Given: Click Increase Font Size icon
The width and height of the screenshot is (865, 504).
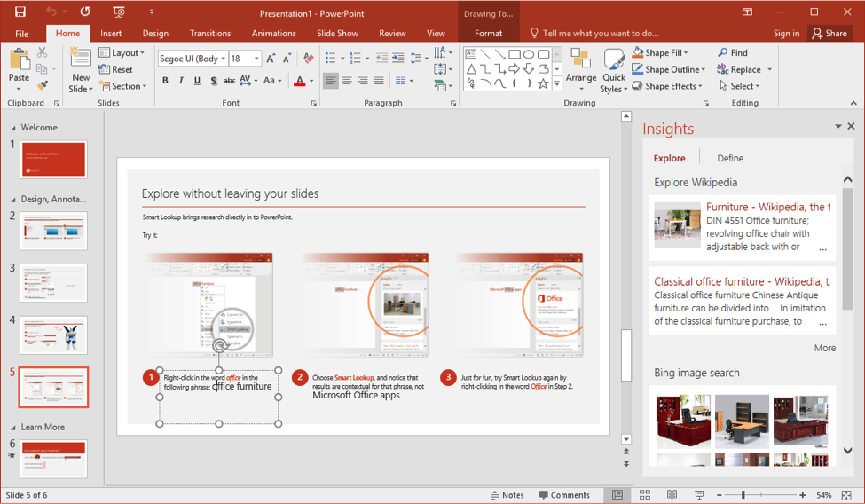Looking at the screenshot, I should 271,59.
